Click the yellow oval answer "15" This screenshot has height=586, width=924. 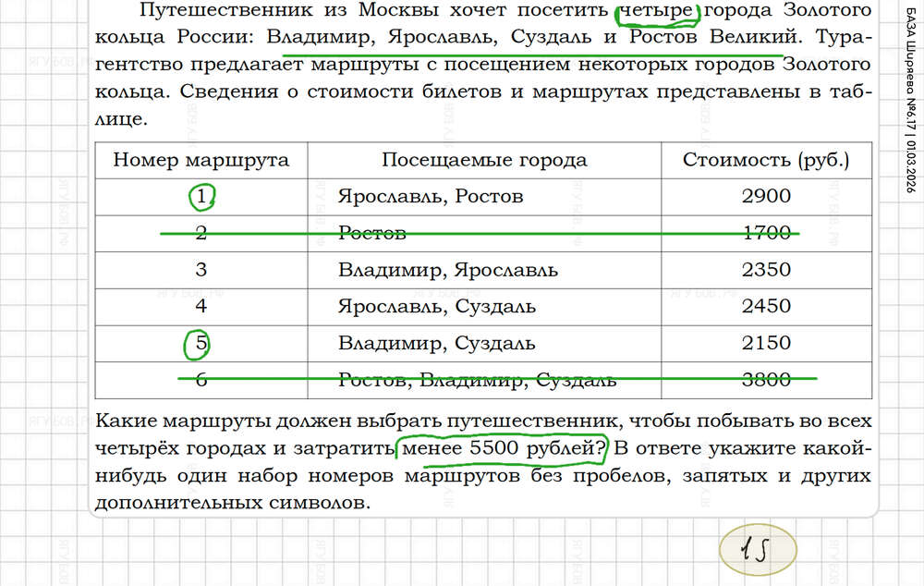pos(757,551)
